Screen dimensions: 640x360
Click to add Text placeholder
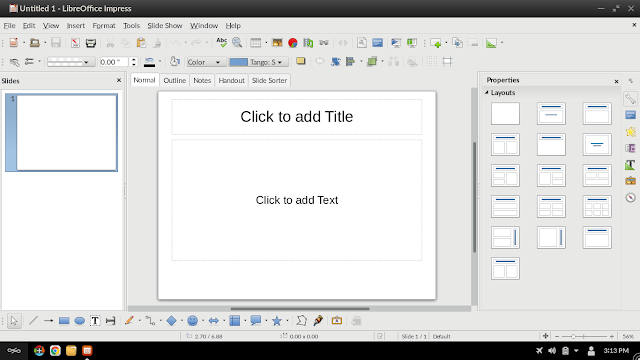click(297, 200)
